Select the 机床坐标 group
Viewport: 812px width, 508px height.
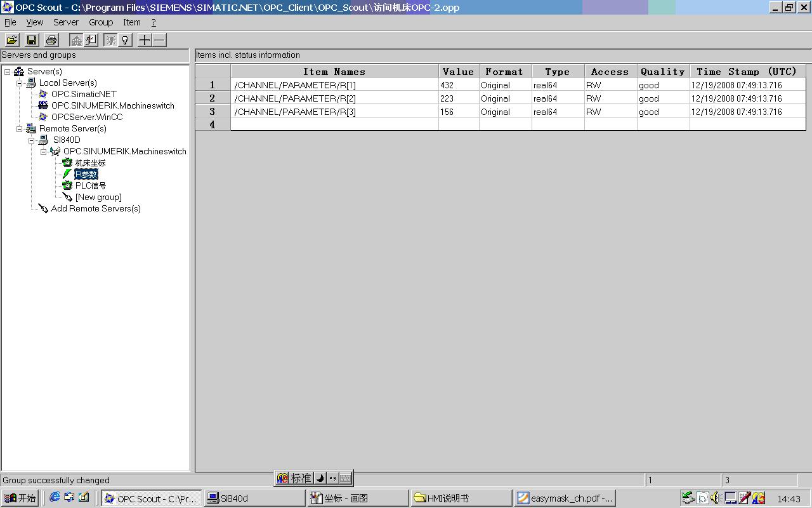click(90, 163)
